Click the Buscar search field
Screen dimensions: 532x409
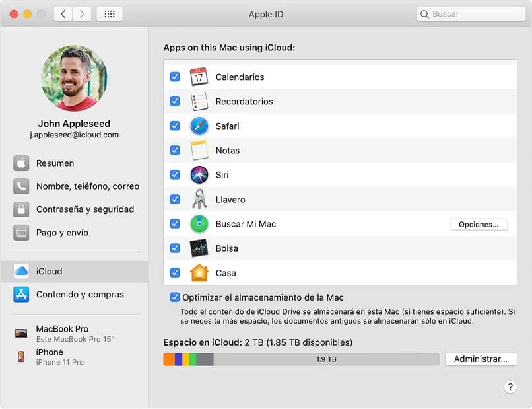point(471,14)
